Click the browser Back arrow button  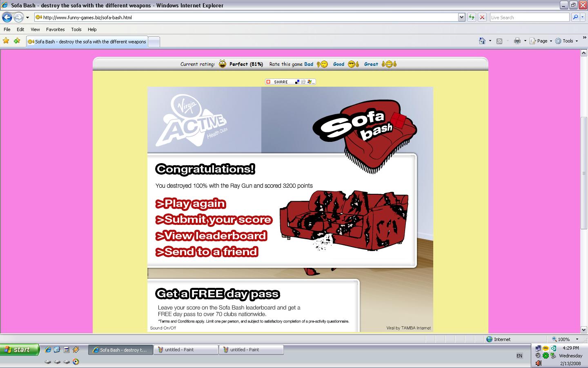coord(7,17)
